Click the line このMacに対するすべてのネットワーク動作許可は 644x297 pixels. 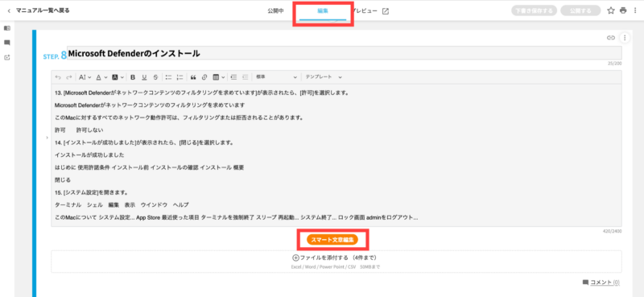179,118
